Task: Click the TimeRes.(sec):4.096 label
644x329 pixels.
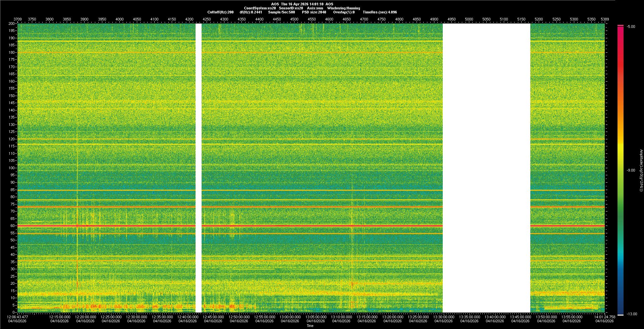Action: pyautogui.click(x=379, y=12)
